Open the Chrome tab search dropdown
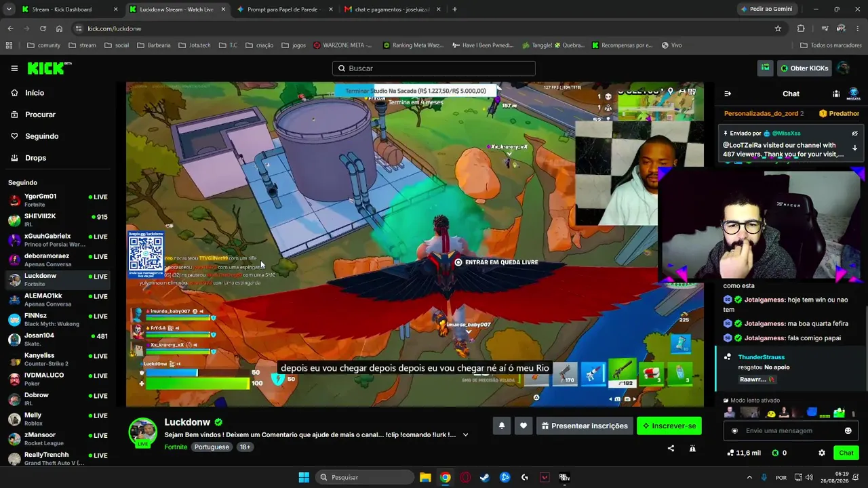 (x=9, y=9)
